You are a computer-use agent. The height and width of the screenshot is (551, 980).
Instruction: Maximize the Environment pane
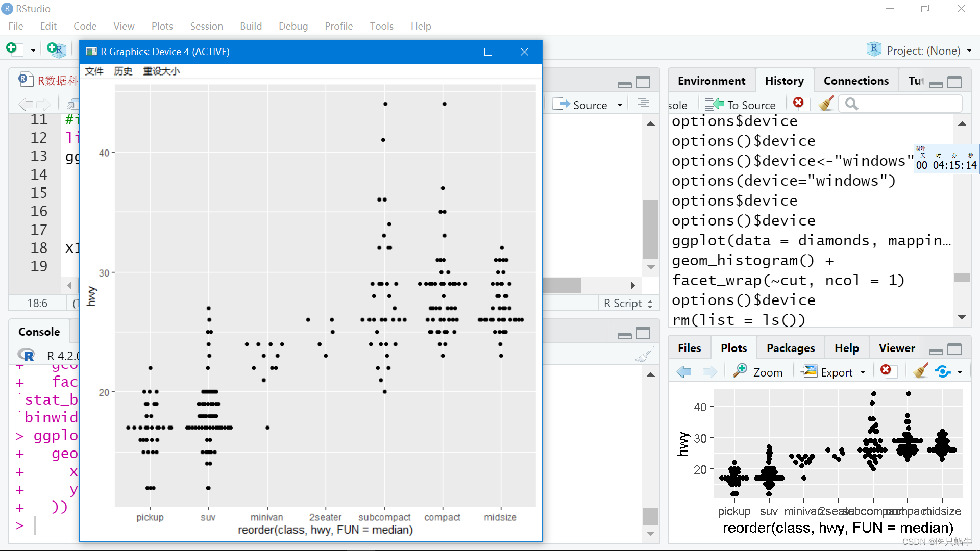pyautogui.click(x=954, y=82)
